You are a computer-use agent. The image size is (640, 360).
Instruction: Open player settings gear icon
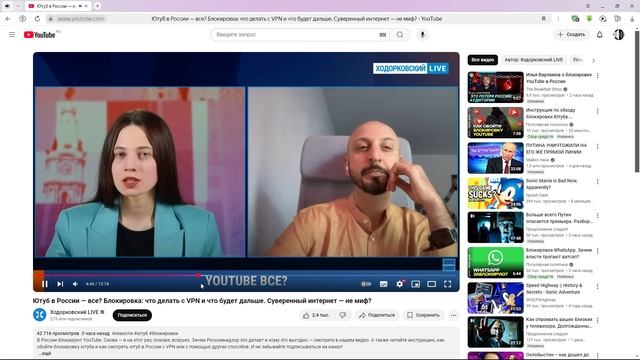click(400, 284)
